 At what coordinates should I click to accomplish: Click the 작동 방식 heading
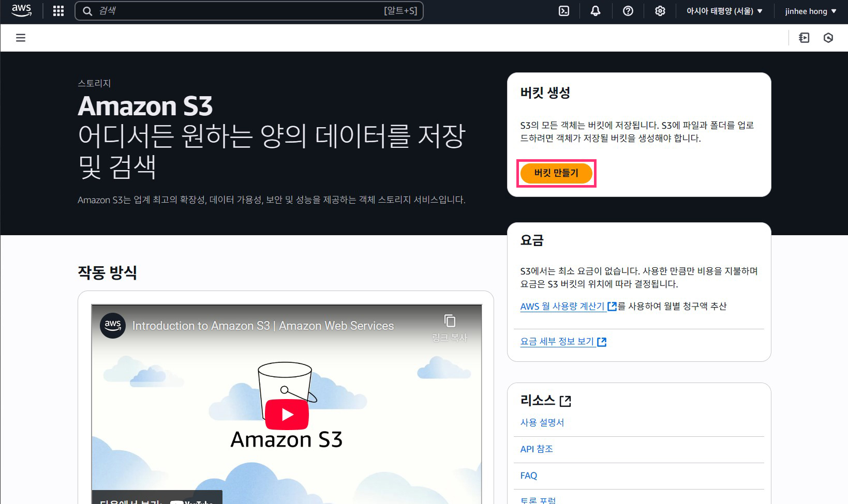pyautogui.click(x=107, y=272)
